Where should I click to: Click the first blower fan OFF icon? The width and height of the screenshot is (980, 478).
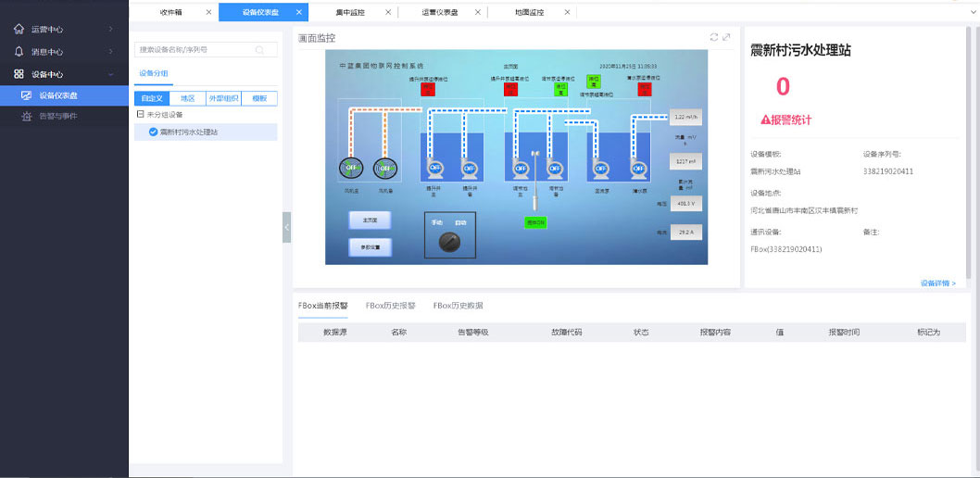(x=351, y=169)
